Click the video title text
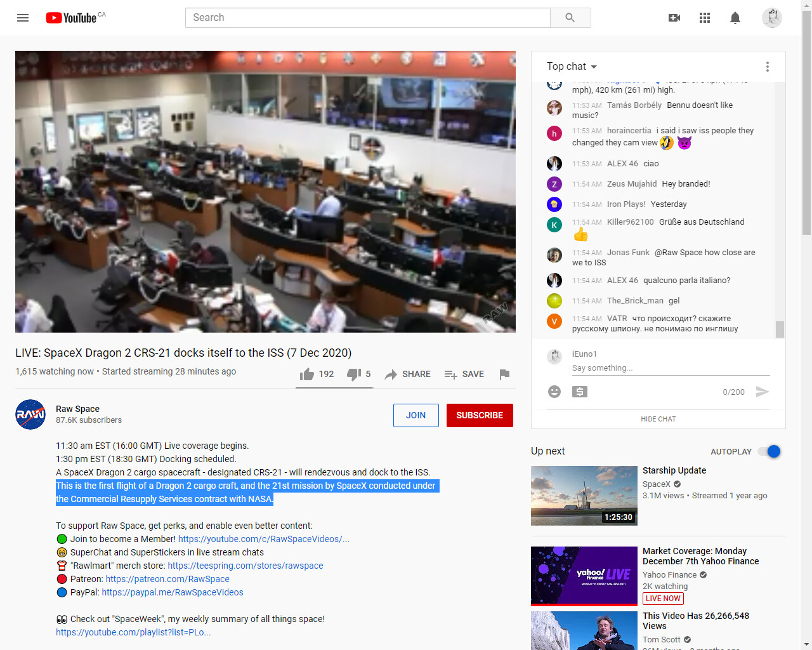This screenshot has width=812, height=650. tap(183, 353)
